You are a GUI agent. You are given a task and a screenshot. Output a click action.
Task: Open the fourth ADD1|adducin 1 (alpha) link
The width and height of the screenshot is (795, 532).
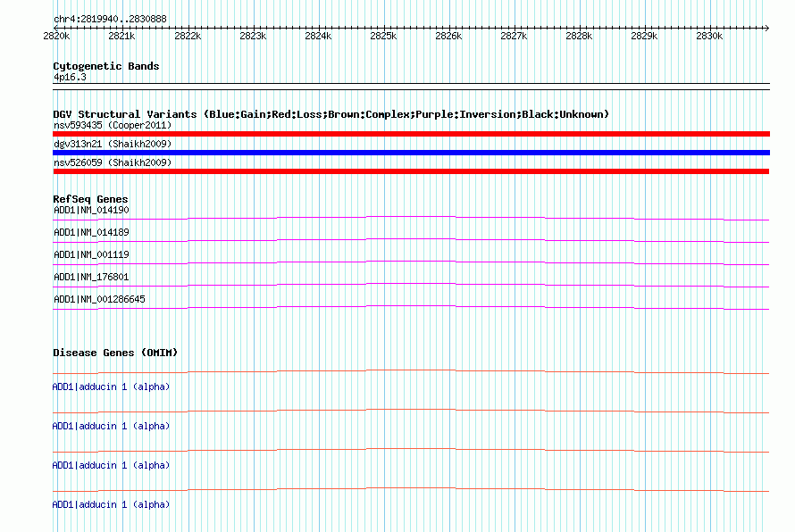(111, 504)
